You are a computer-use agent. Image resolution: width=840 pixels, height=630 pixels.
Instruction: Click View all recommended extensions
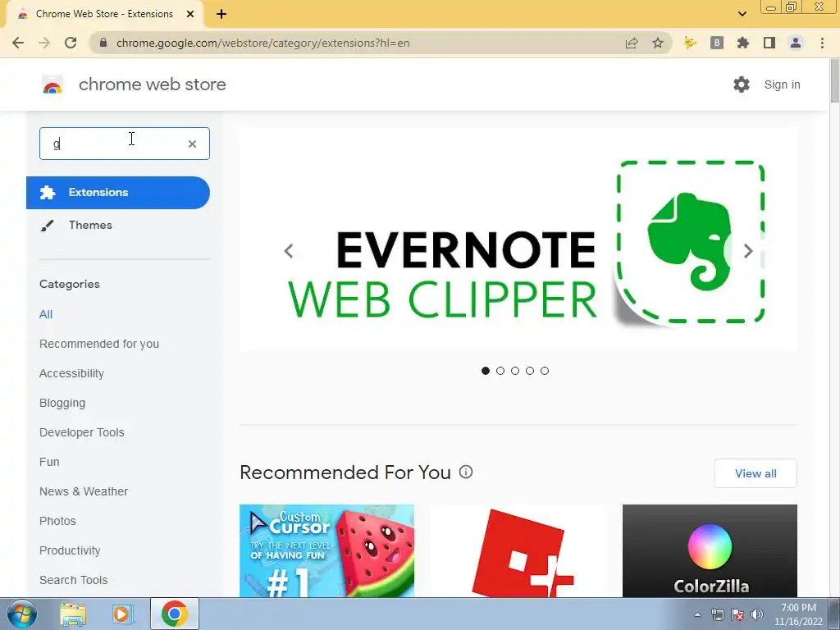tap(756, 473)
